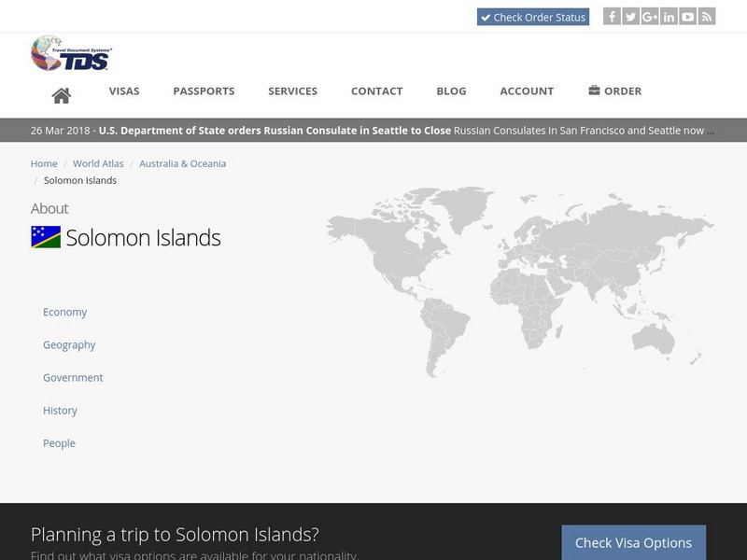Expand the Geography section
The width and height of the screenshot is (747, 560).
68,344
